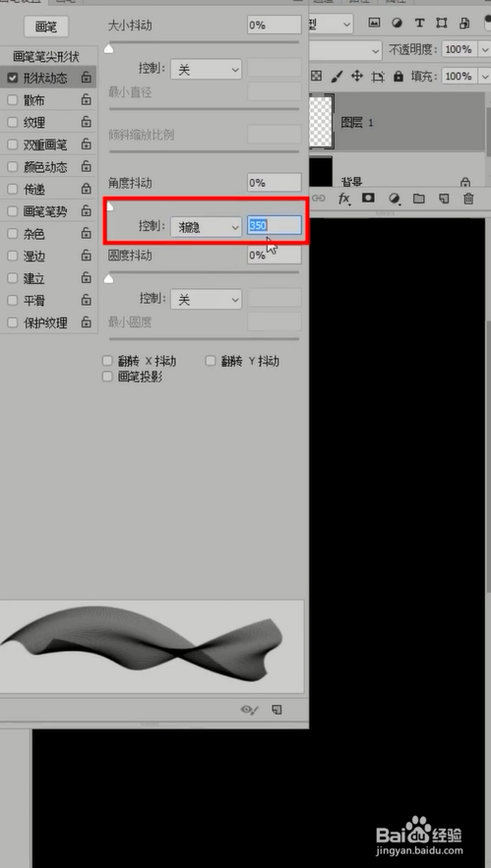Enable the 颜色动态 checkbox
Screen dimensions: 491x868
coord(12,167)
